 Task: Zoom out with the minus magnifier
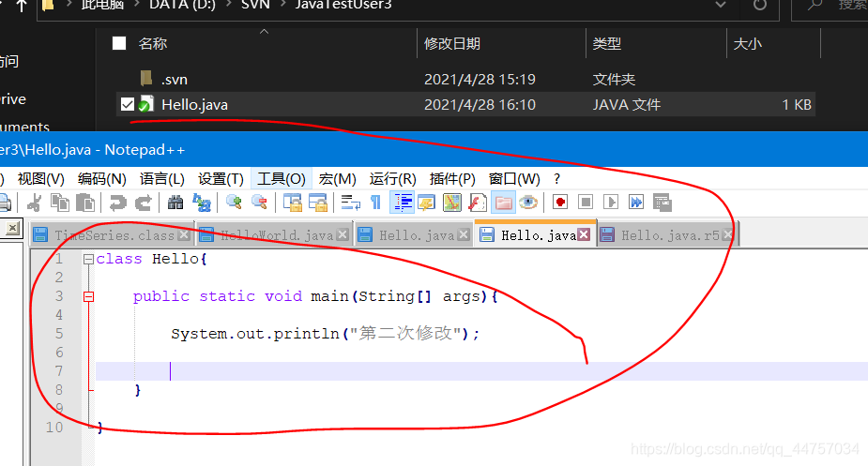coord(259,203)
